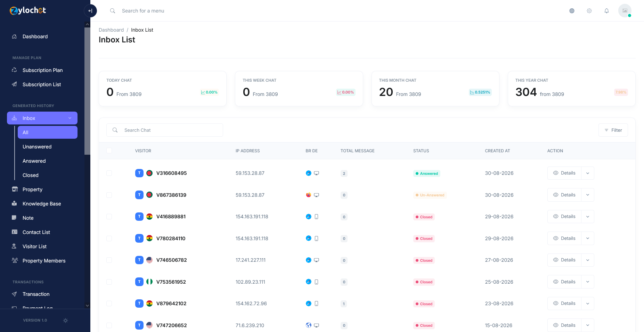
Task: Tick checkbox for visitor V746506782
Action: (109, 260)
